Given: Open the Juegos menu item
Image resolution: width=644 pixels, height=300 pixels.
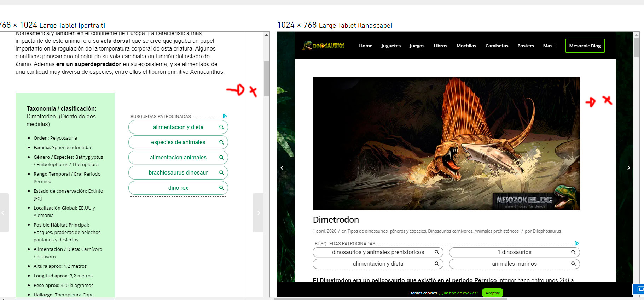Looking at the screenshot, I should click(417, 46).
